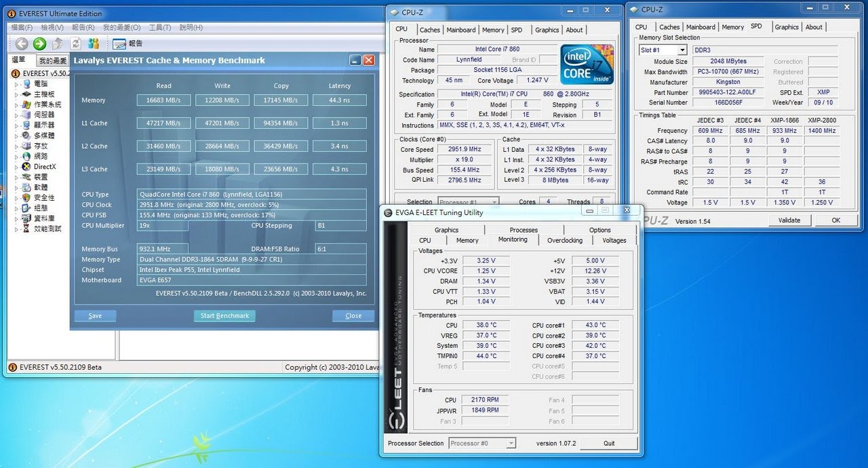Click the Close button in the benchmark dialog
868x468 pixels.
pyautogui.click(x=353, y=315)
